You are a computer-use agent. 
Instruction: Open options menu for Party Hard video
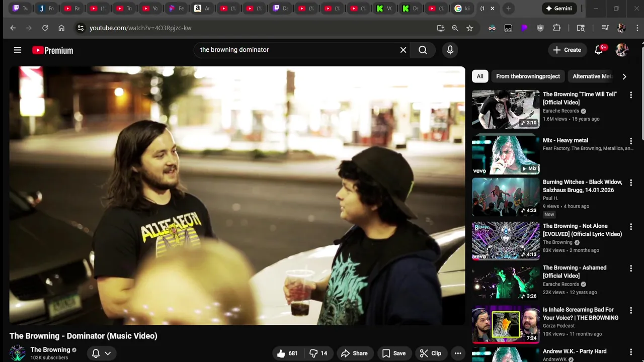point(631,352)
